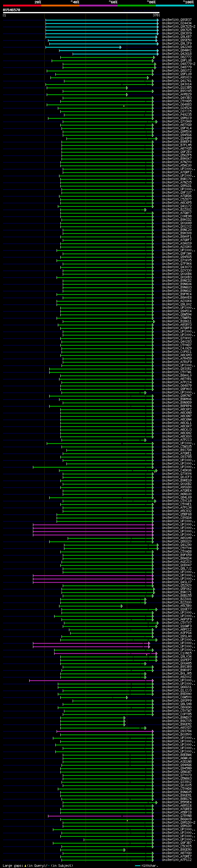This screenshot has height=868, width=197.
Task: Select hit label UniRef100_Q42249
Action: tap(177, 47)
